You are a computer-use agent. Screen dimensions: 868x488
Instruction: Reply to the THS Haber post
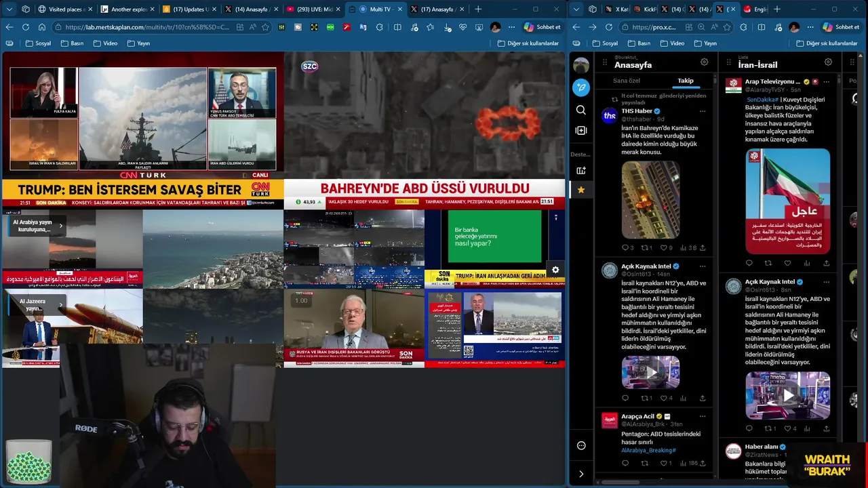coord(625,247)
